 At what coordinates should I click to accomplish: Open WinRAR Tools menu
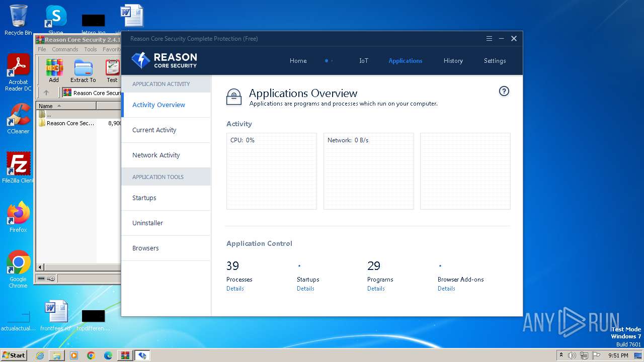(x=91, y=49)
